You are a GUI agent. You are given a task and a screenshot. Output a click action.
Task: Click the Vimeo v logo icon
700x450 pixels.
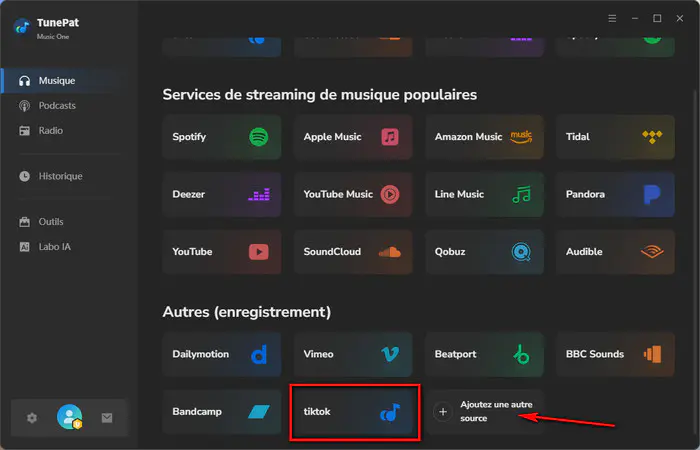(x=390, y=354)
